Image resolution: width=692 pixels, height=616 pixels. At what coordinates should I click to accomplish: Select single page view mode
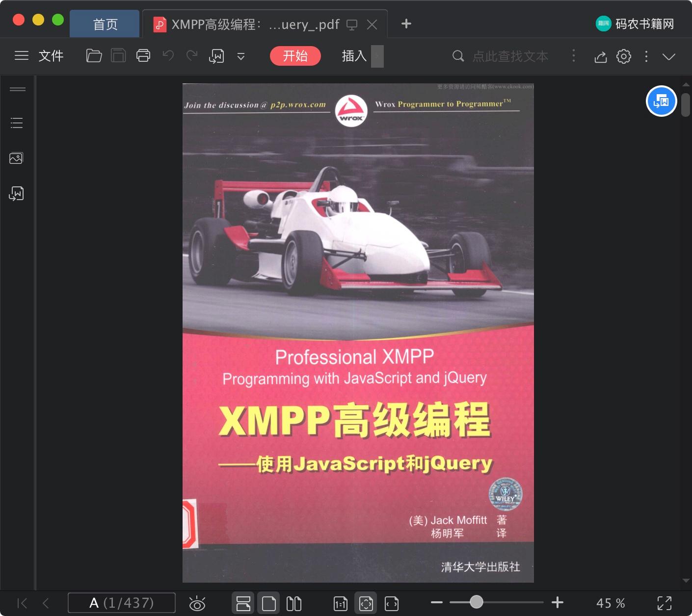coord(269,603)
